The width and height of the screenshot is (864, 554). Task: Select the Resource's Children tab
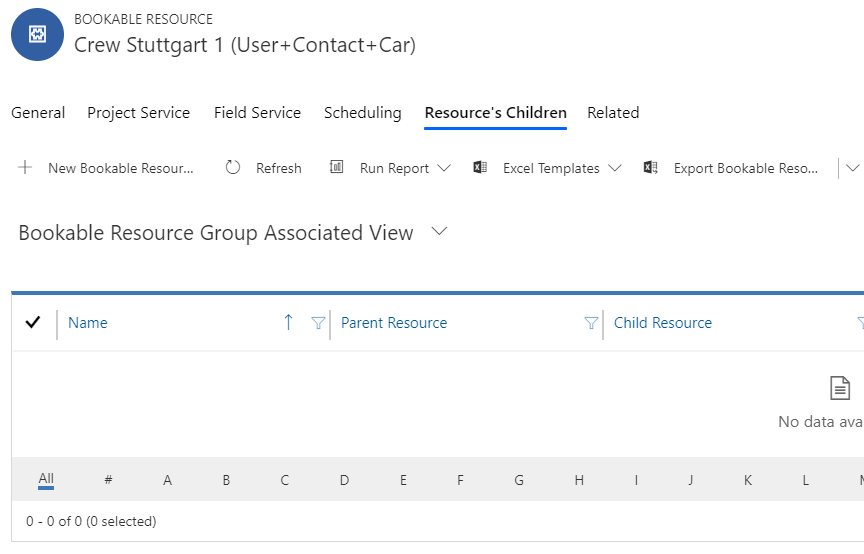(495, 112)
